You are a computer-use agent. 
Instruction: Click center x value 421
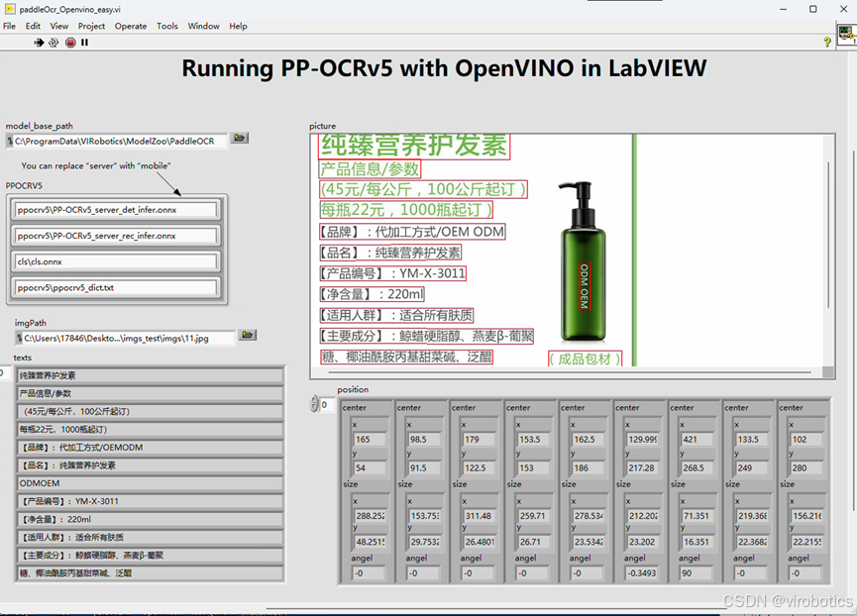(696, 439)
